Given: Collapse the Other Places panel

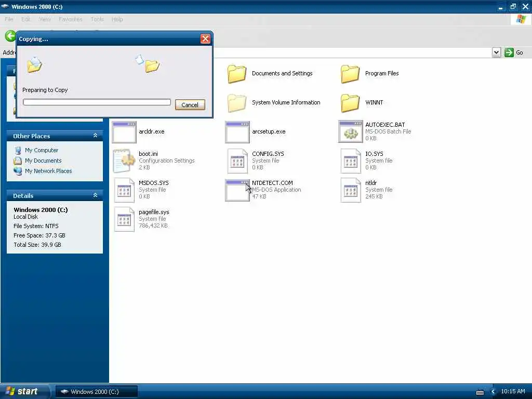Looking at the screenshot, I should (x=96, y=136).
